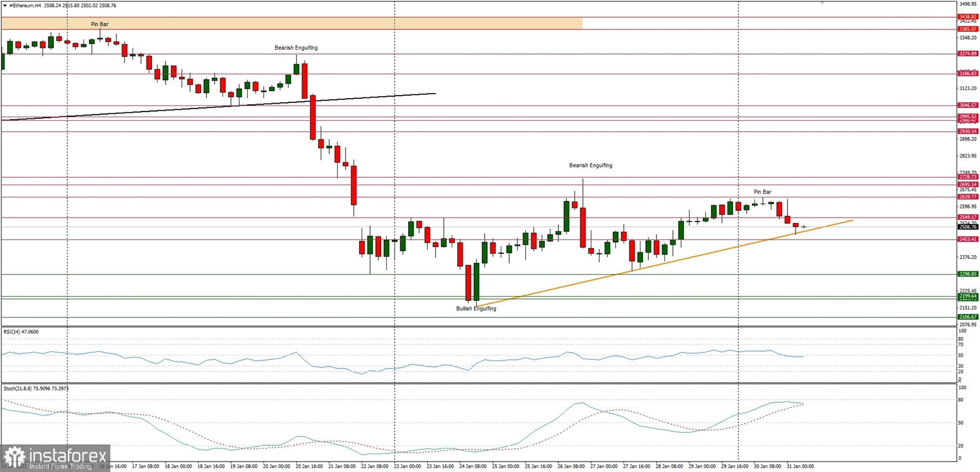Click the 2376.20 price scale value

pyautogui.click(x=968, y=257)
